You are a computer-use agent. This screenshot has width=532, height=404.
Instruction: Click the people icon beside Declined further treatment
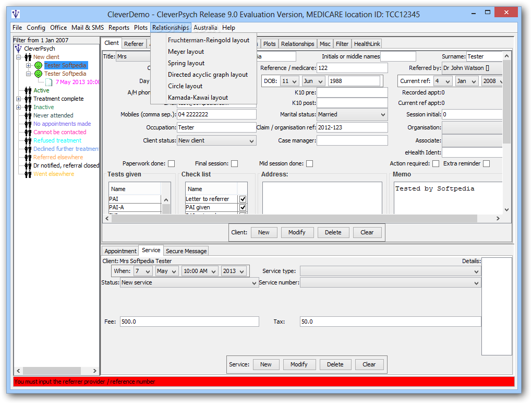click(x=28, y=149)
